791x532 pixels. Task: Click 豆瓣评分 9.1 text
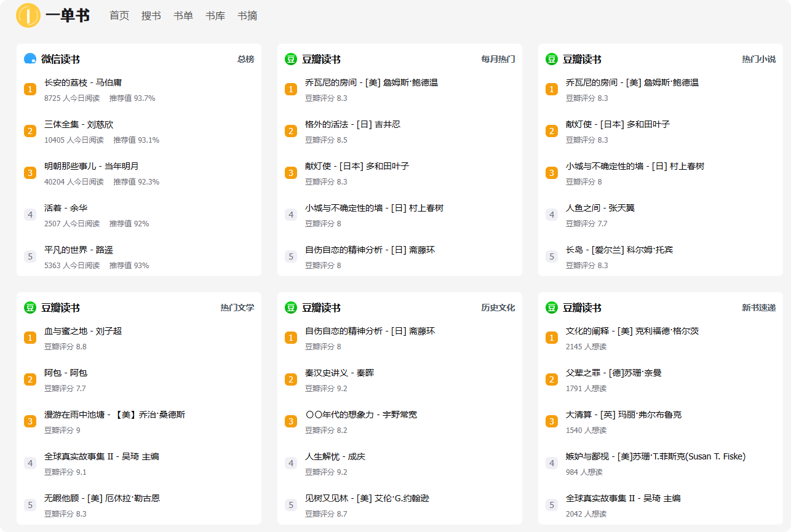(65, 472)
